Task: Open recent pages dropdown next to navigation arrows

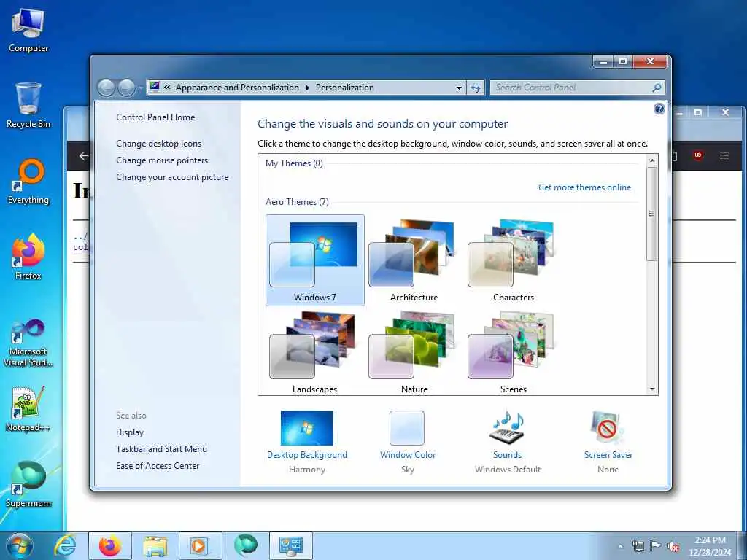Action: 140,88
